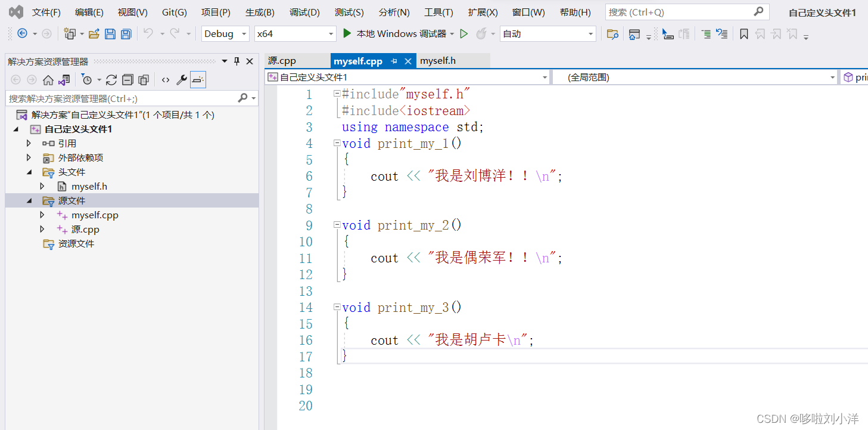Screen dimensions: 868x430
Task: Click the Visual Studio logo icon
Action: click(16, 12)
